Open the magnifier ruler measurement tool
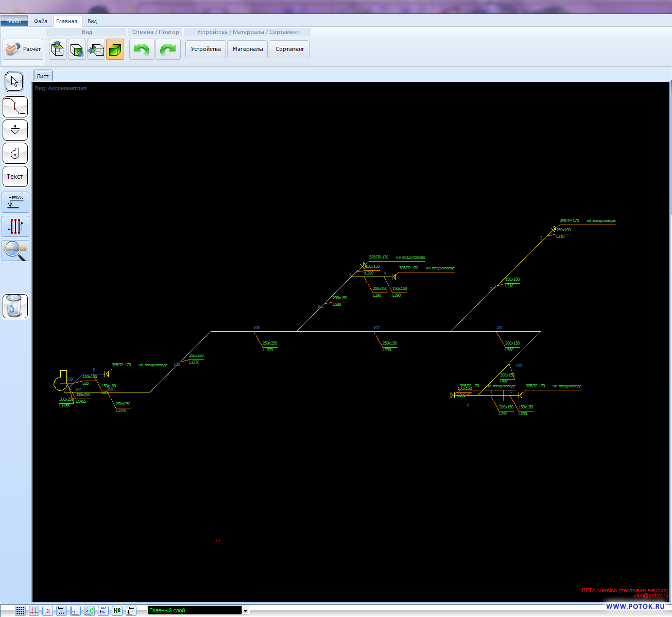Screen dimensions: 672x617 [x=15, y=250]
